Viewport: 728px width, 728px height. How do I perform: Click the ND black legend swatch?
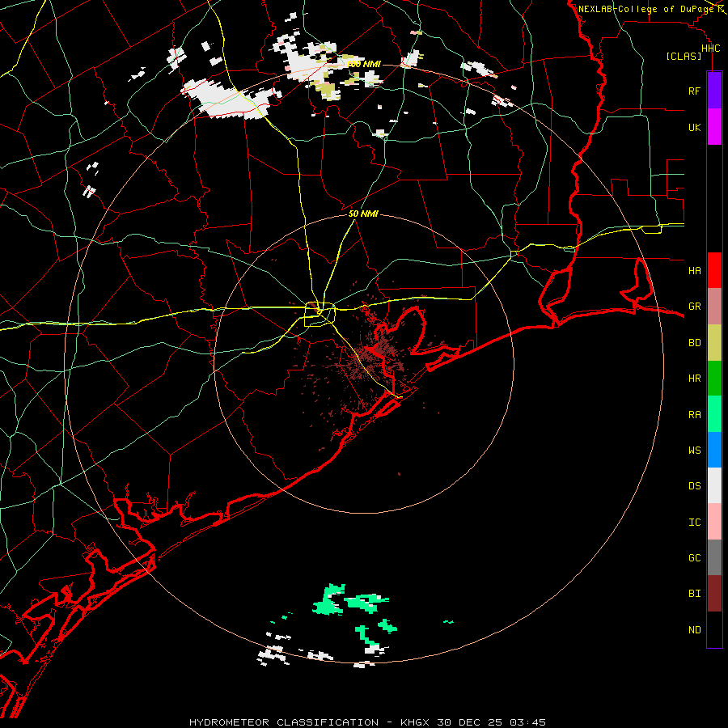click(x=714, y=629)
